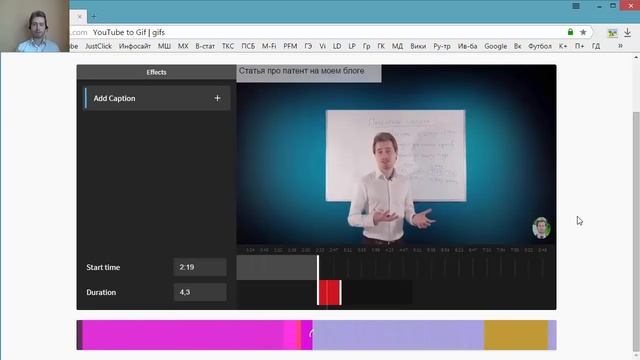This screenshot has width=640, height=360.
Task: Close the current browser tab
Action: (x=80, y=17)
